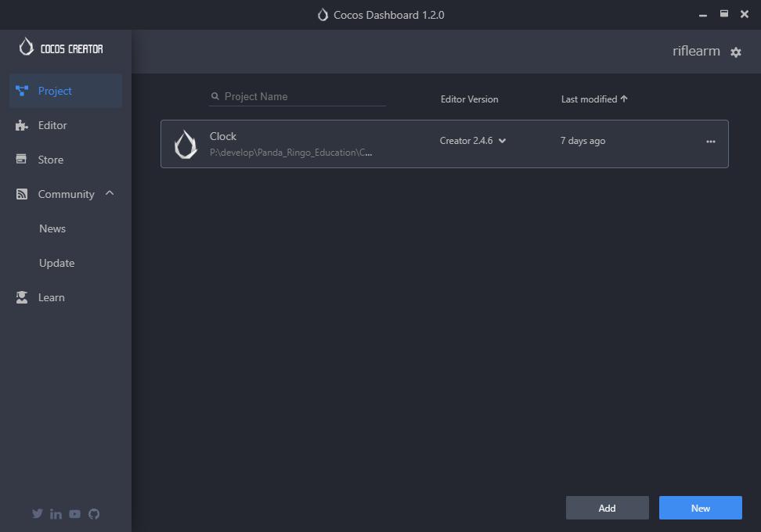This screenshot has height=532, width=761.
Task: Click the title bar Cocos flame icon
Action: 323,15
